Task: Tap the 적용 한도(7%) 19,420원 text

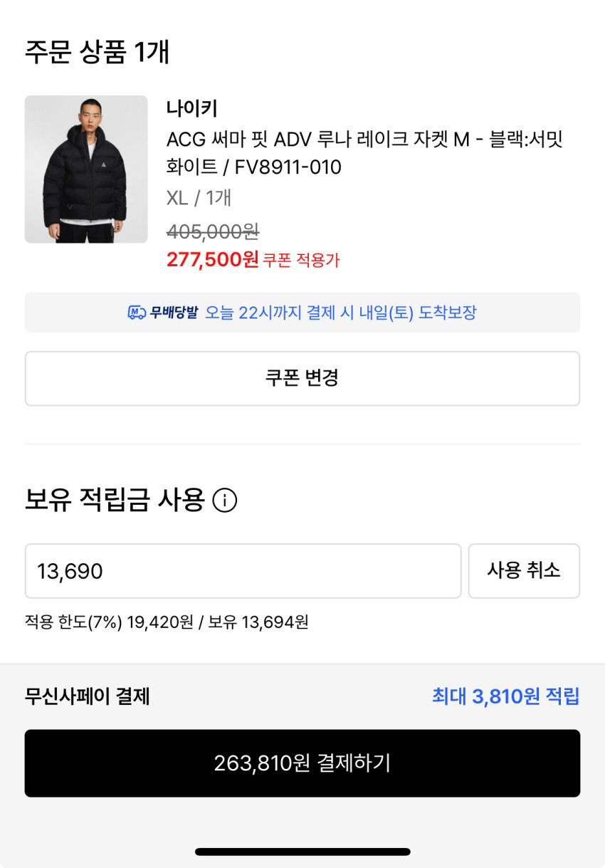Action: 109,622
